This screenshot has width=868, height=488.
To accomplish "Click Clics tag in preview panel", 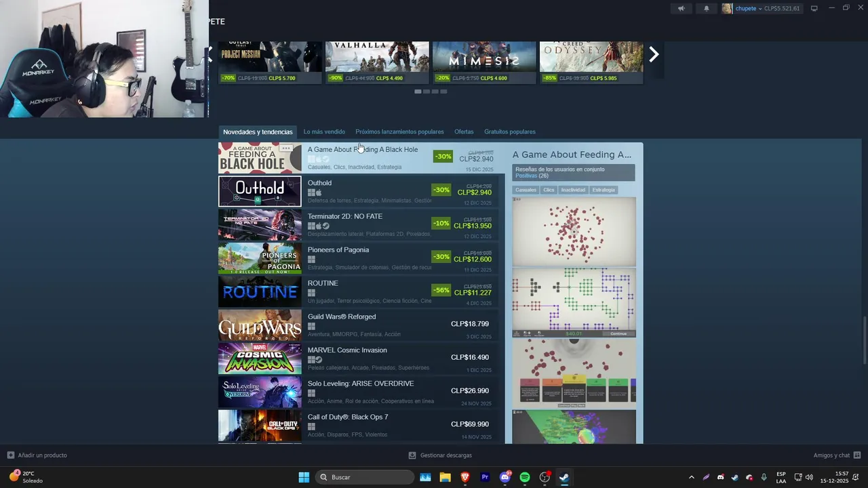I will pyautogui.click(x=549, y=190).
